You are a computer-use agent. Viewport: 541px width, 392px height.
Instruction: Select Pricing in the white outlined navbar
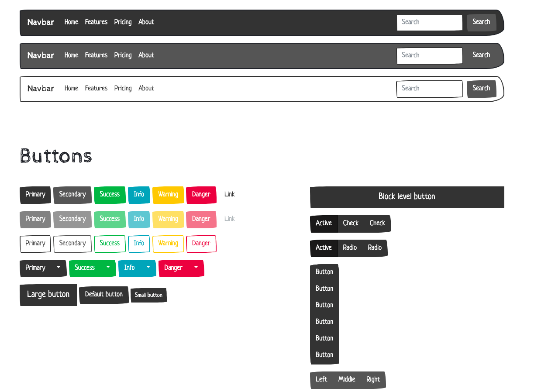coord(123,89)
